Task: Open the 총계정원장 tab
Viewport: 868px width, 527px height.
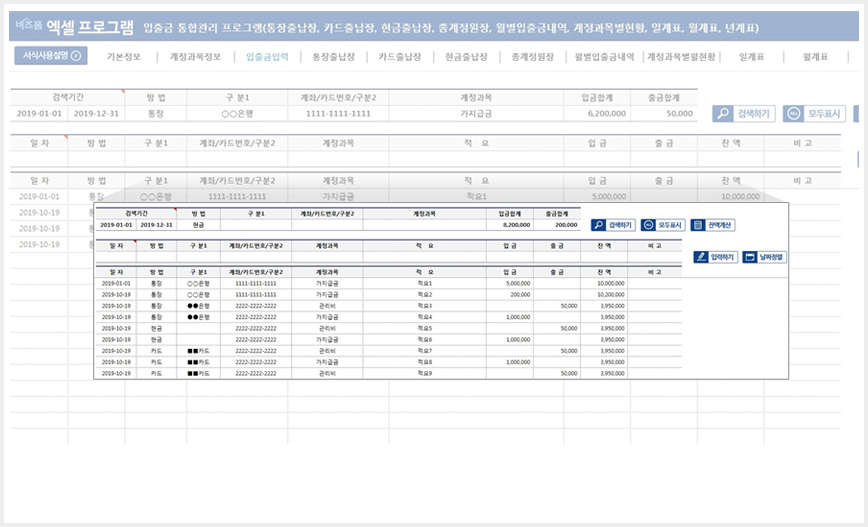Action: pos(532,57)
